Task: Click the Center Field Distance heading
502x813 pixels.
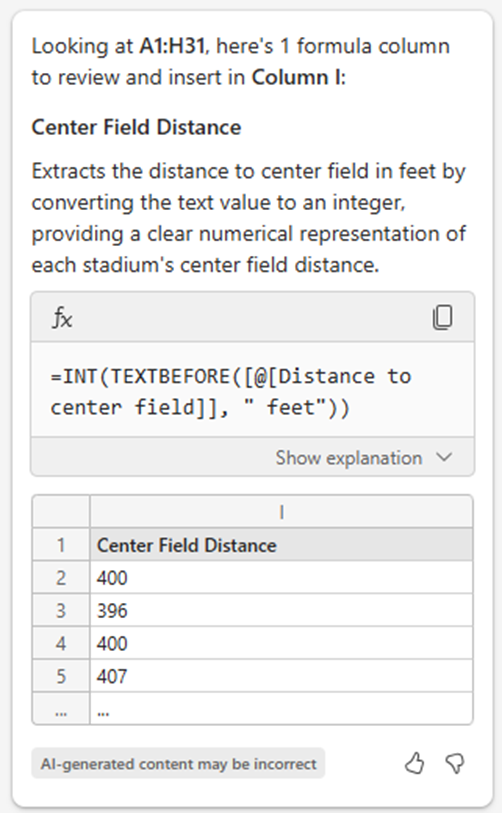Action: point(136,127)
